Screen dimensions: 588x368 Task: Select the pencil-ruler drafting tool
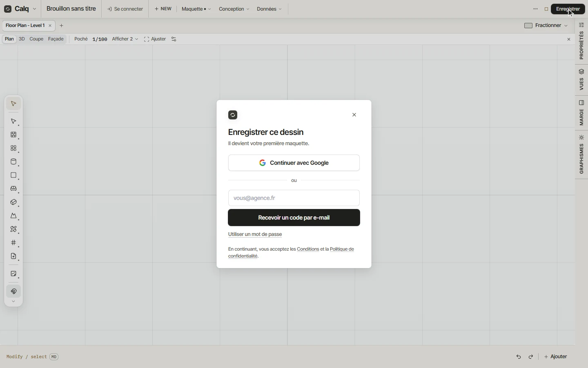coord(13,229)
